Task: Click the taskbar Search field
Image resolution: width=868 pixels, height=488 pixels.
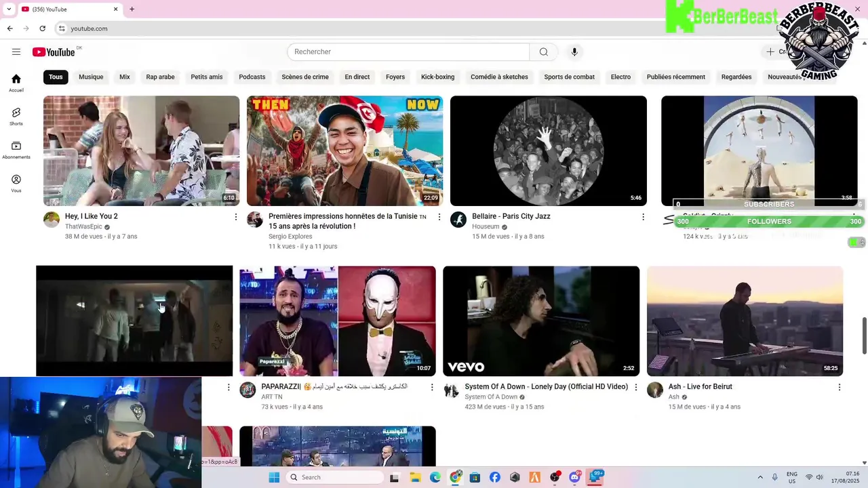Action: pyautogui.click(x=335, y=477)
